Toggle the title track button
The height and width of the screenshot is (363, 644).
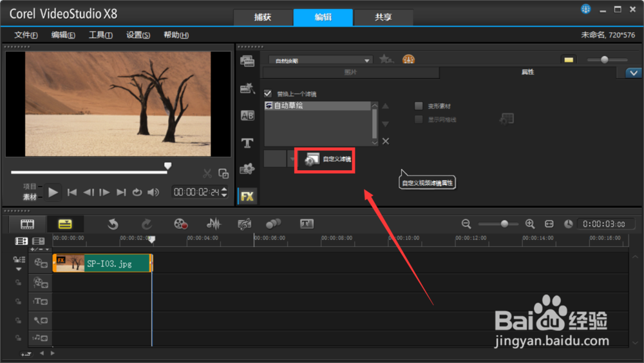click(x=40, y=302)
